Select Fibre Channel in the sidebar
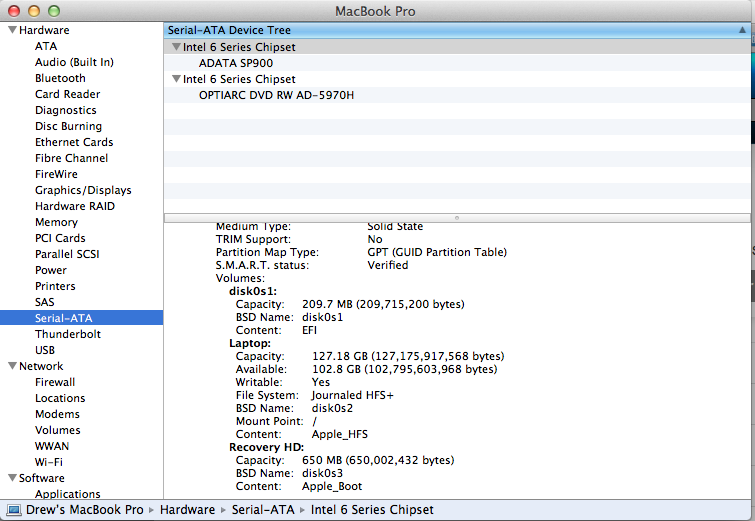The image size is (755, 521). click(x=71, y=158)
